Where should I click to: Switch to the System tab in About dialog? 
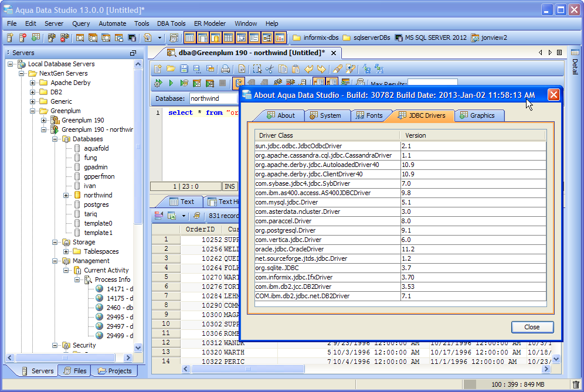coord(325,115)
